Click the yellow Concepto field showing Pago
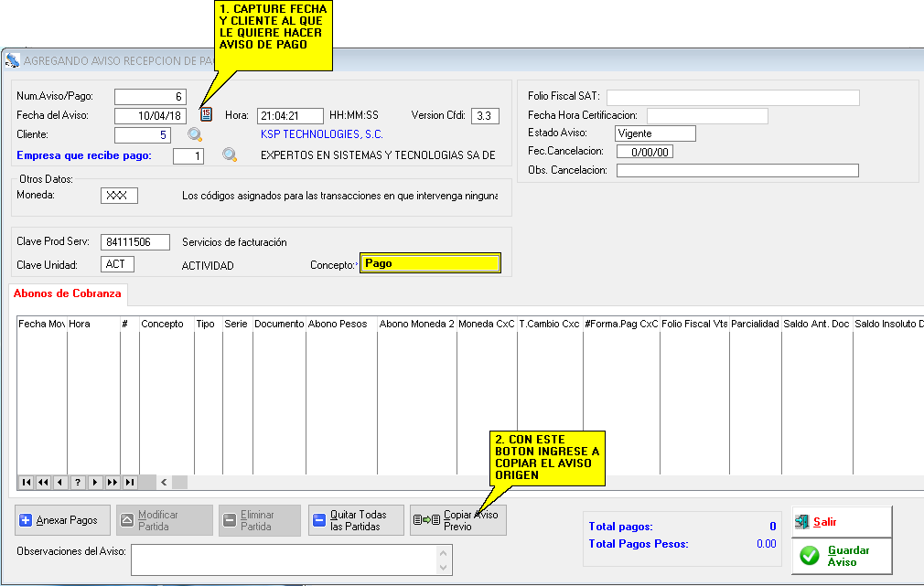 click(430, 263)
